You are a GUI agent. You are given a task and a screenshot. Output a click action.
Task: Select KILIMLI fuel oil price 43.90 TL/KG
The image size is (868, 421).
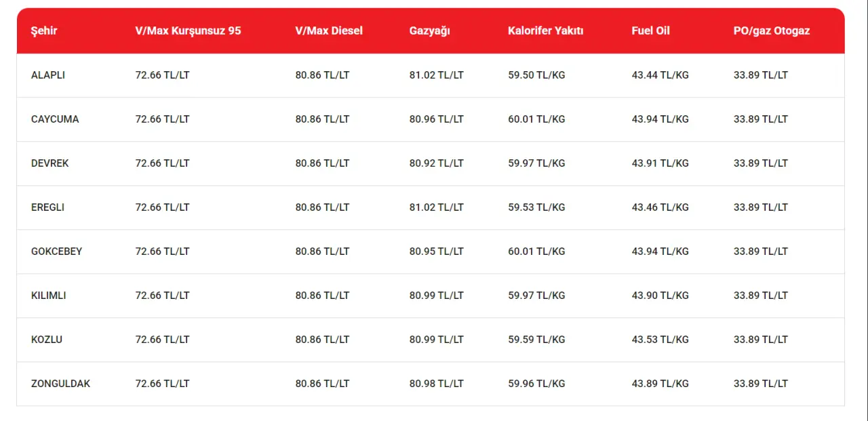pyautogui.click(x=660, y=296)
